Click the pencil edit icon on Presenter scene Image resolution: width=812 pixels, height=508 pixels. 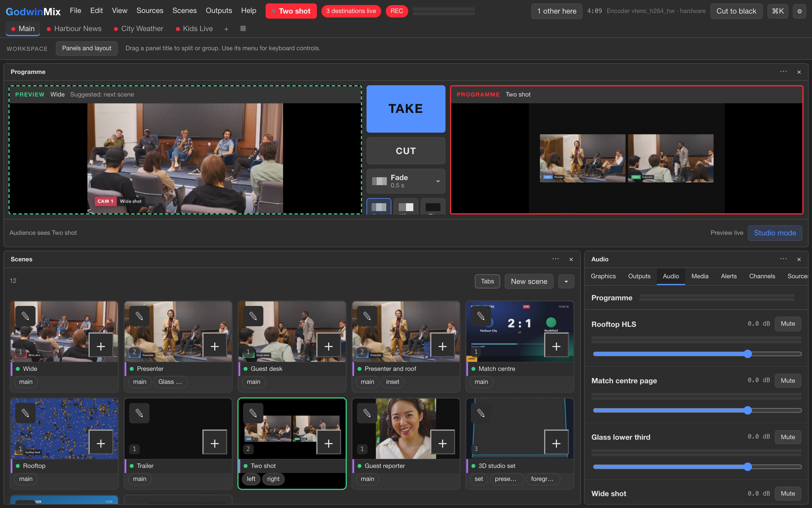pos(139,316)
